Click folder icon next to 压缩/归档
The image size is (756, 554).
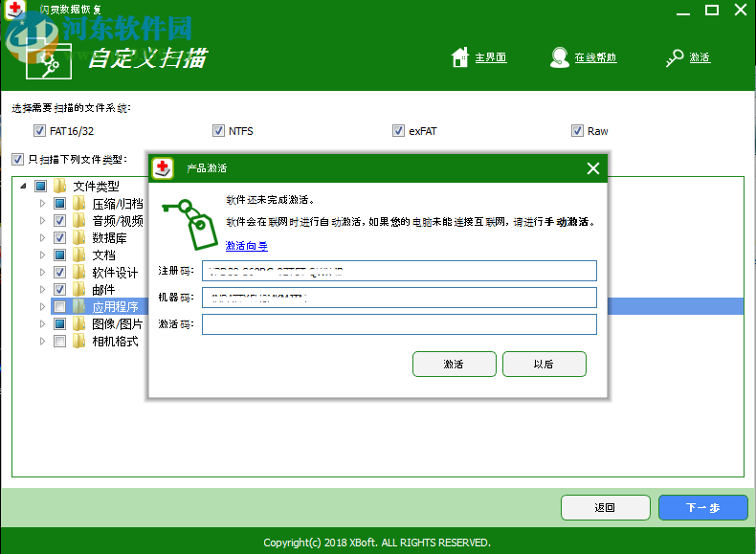pos(79,203)
